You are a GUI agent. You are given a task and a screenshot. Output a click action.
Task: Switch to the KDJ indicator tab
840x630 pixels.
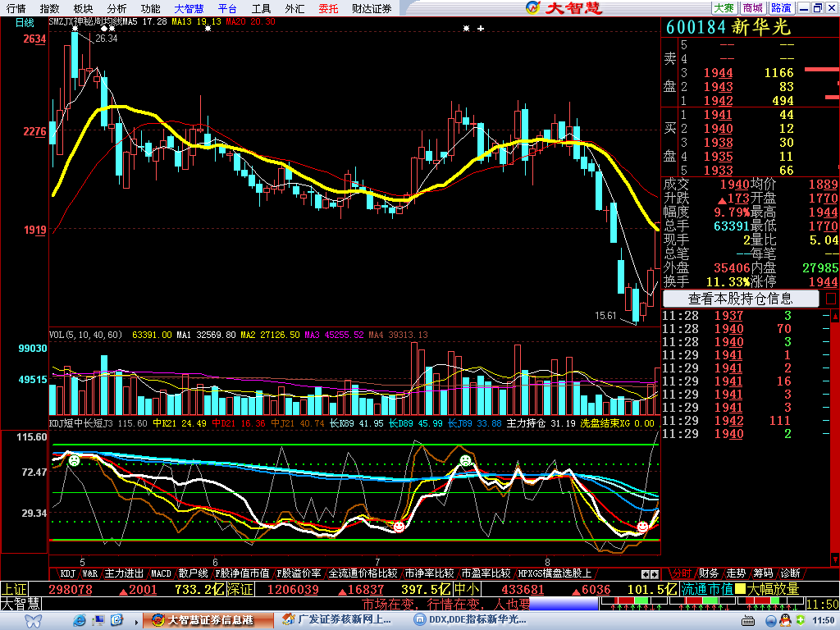pyautogui.click(x=67, y=573)
